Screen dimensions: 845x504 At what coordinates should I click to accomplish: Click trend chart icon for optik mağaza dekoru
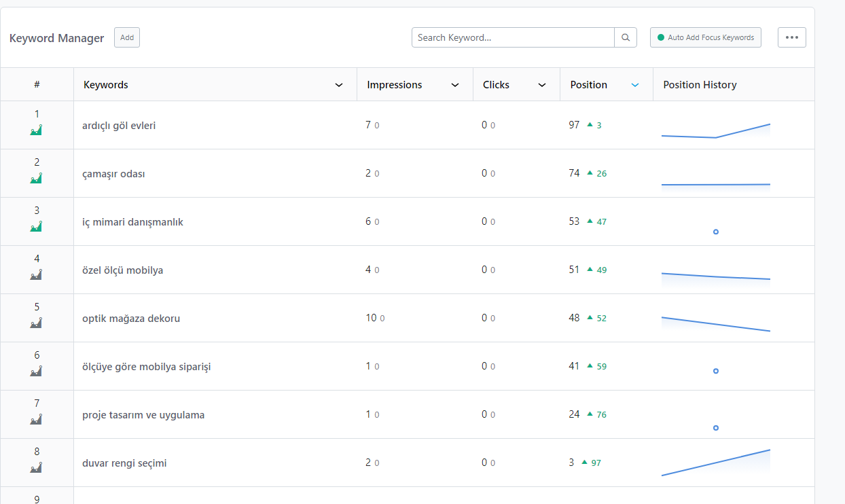click(37, 323)
